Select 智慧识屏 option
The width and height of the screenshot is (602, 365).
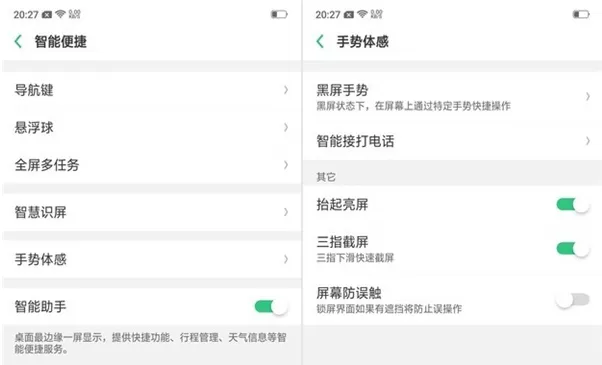151,212
